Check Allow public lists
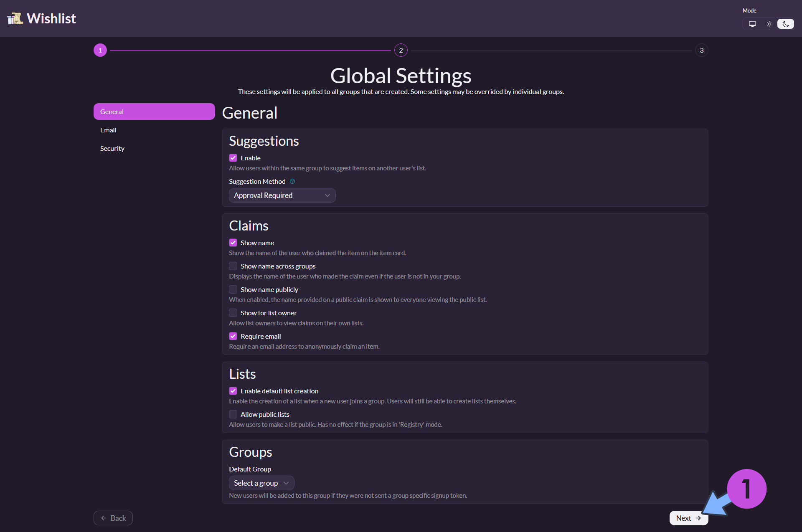The height and width of the screenshot is (532, 802). [233, 414]
